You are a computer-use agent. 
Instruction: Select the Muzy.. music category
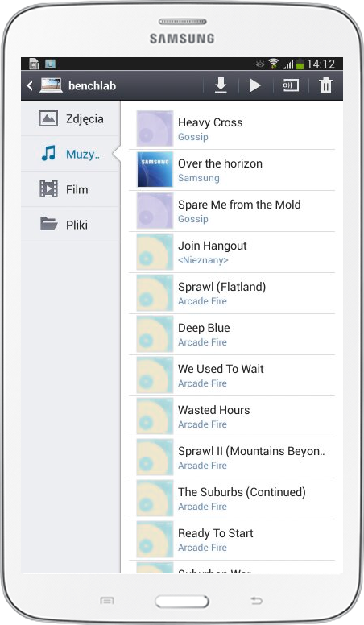tap(71, 154)
